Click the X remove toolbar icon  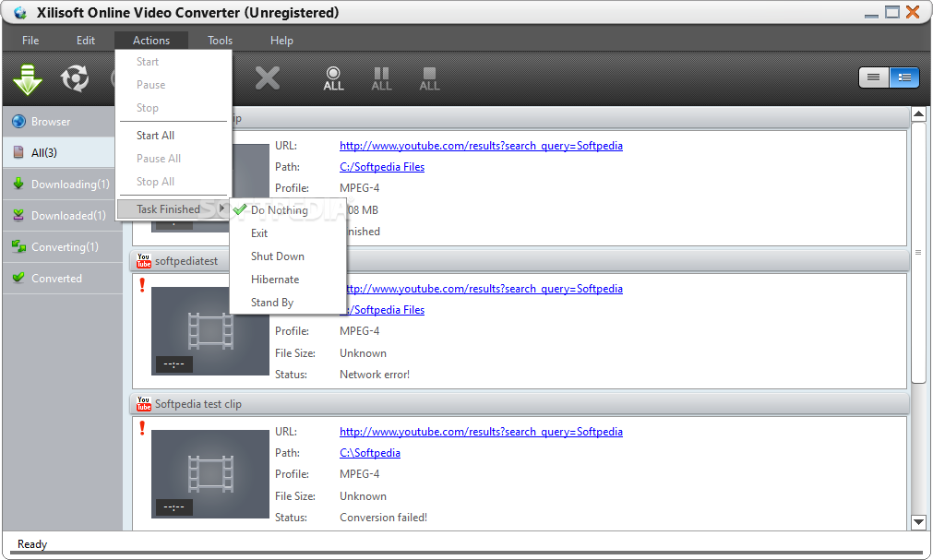tap(268, 78)
